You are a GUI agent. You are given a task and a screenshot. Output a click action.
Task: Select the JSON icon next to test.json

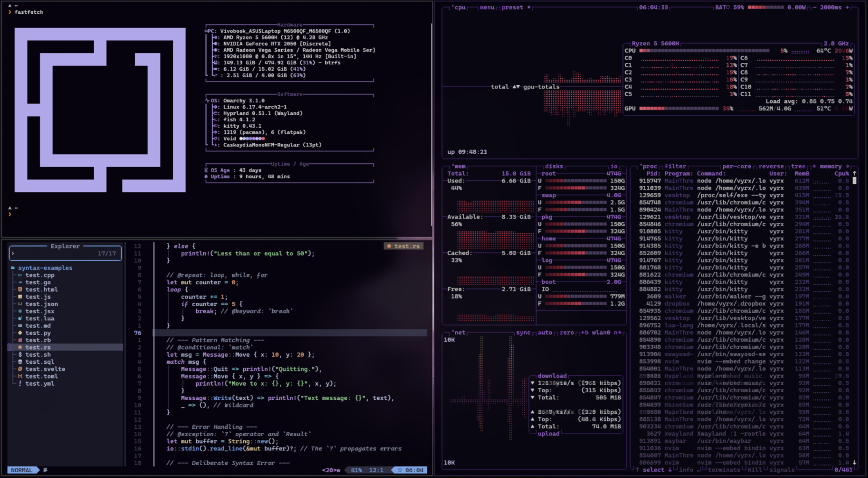20,304
